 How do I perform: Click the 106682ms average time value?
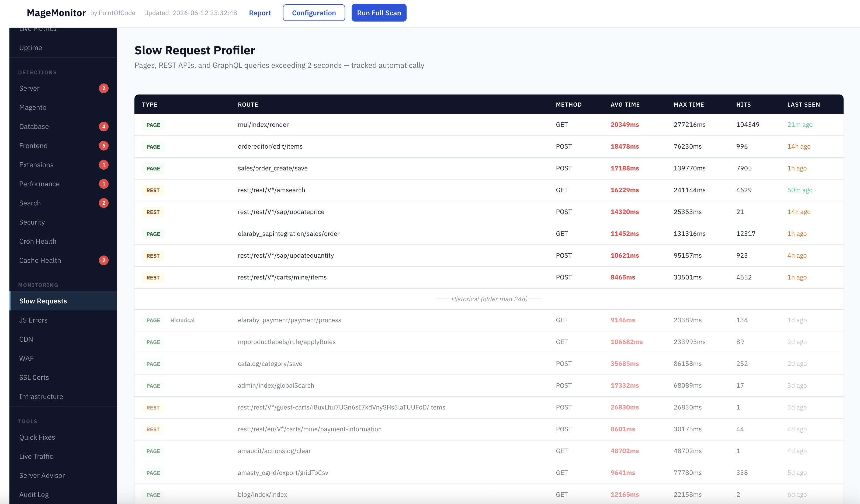point(627,342)
